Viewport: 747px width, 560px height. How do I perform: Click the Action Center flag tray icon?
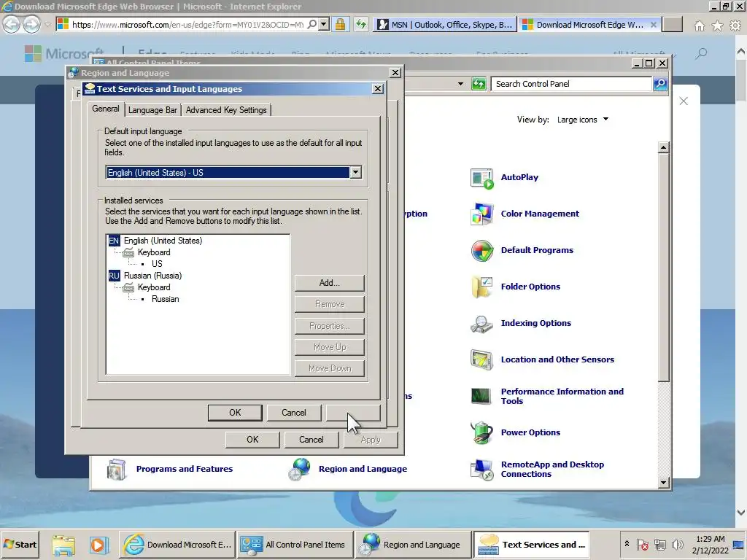click(643, 544)
